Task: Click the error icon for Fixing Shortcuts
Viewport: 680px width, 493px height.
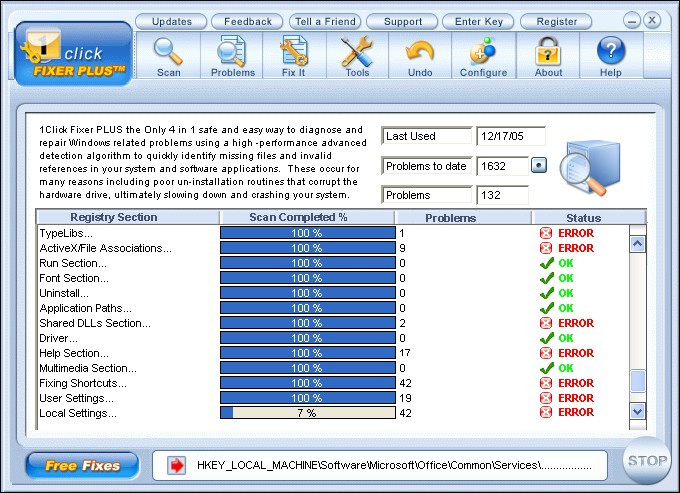Action: pyautogui.click(x=546, y=383)
